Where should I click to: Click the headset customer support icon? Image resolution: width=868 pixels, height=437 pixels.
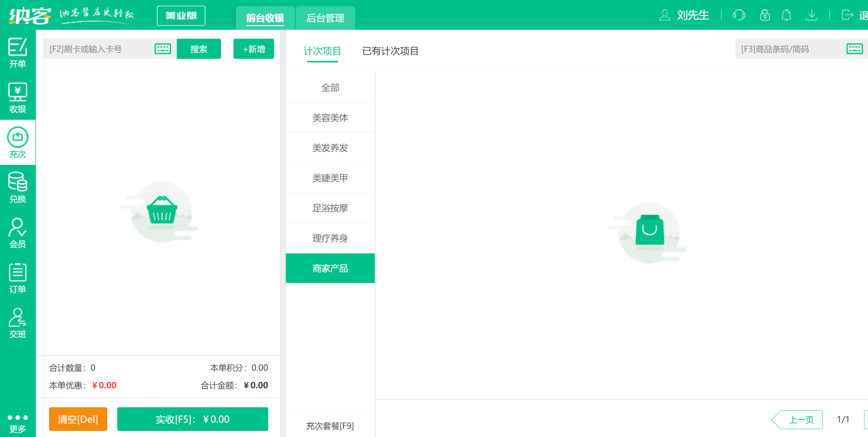(x=739, y=15)
